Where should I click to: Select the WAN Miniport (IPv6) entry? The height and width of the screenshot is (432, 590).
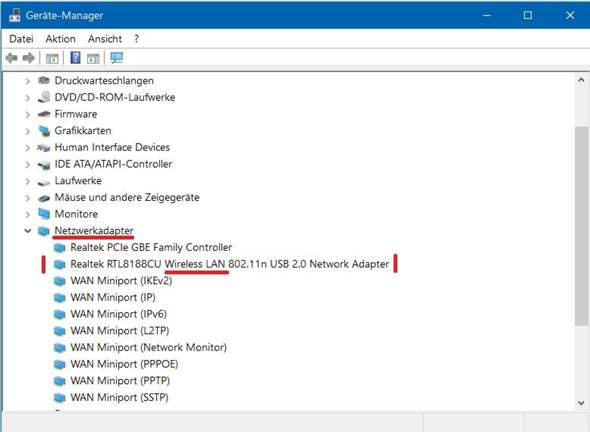click(x=119, y=314)
